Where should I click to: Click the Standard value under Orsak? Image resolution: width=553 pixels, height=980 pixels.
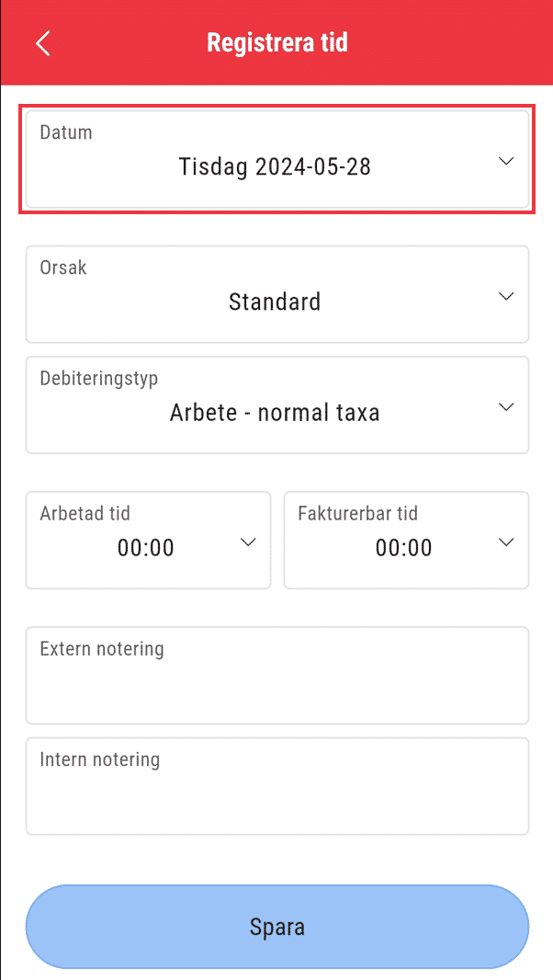pyautogui.click(x=275, y=302)
